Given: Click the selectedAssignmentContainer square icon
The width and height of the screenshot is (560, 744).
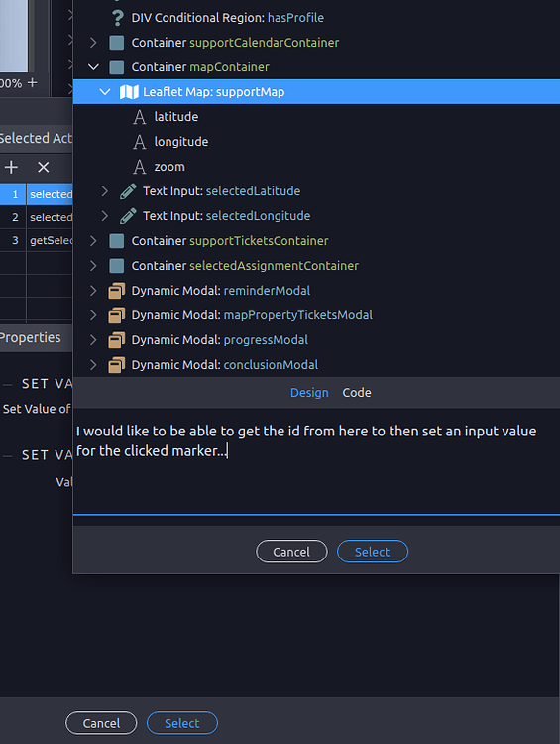Looking at the screenshot, I should click(x=117, y=266).
